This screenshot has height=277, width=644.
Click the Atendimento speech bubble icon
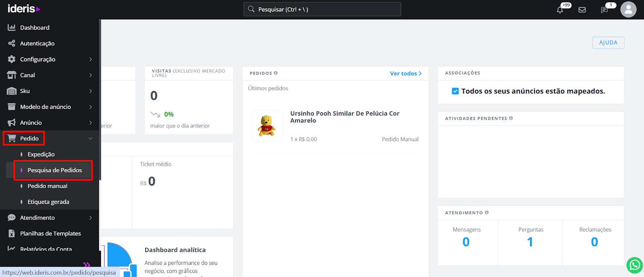point(12,217)
